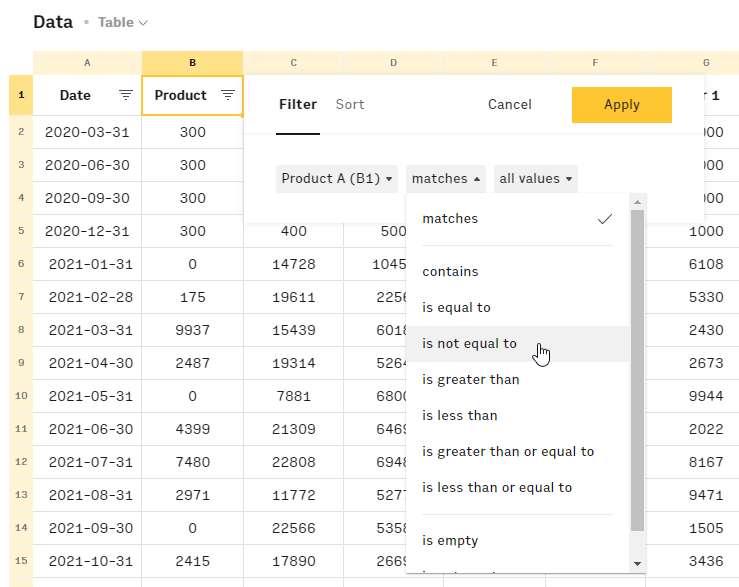Viewport: 739px width, 587px height.
Task: Click the dropdown list scroll down arrow
Action: 637,563
